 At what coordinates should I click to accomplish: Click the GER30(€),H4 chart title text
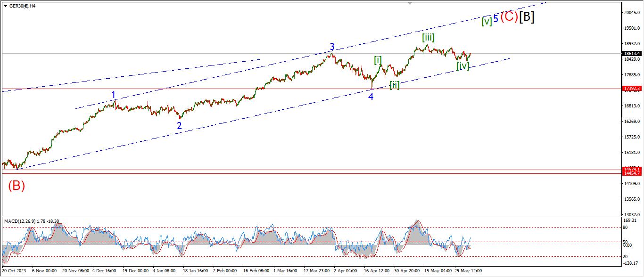tap(23, 6)
